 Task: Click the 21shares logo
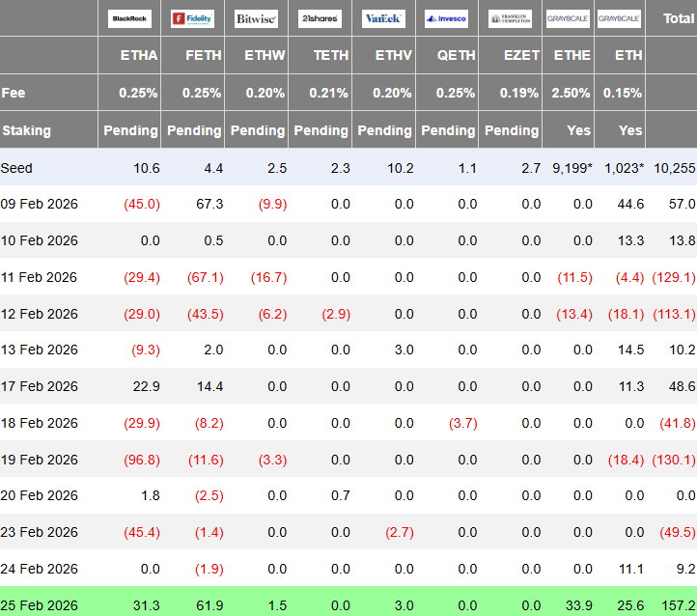320,18
